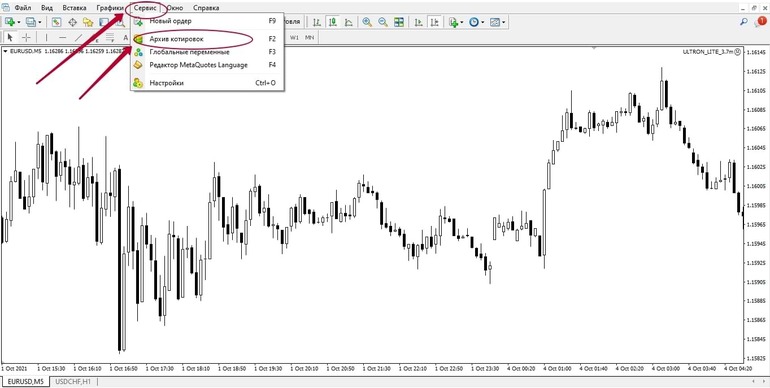
Task: Click the Zoom In magnifier icon
Action: (x=366, y=22)
